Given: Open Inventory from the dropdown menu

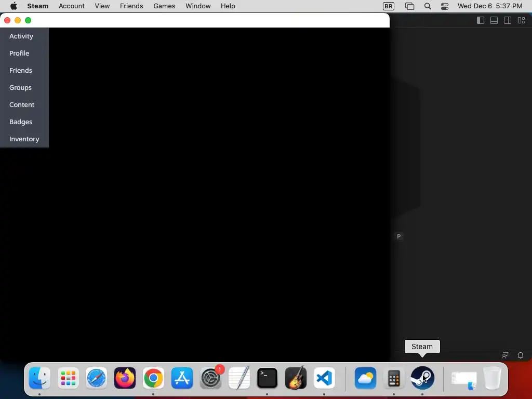Looking at the screenshot, I should pos(24,139).
